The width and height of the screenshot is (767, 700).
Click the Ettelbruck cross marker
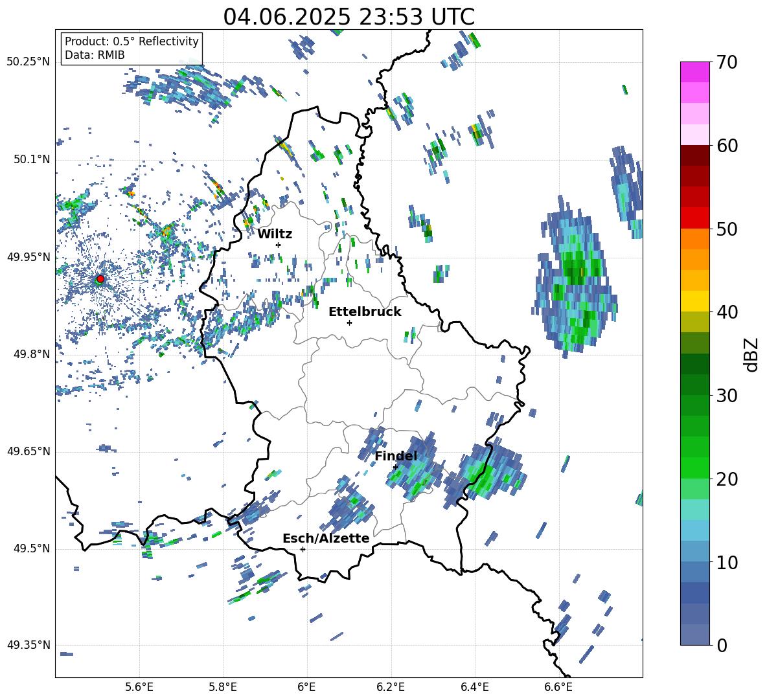349,322
